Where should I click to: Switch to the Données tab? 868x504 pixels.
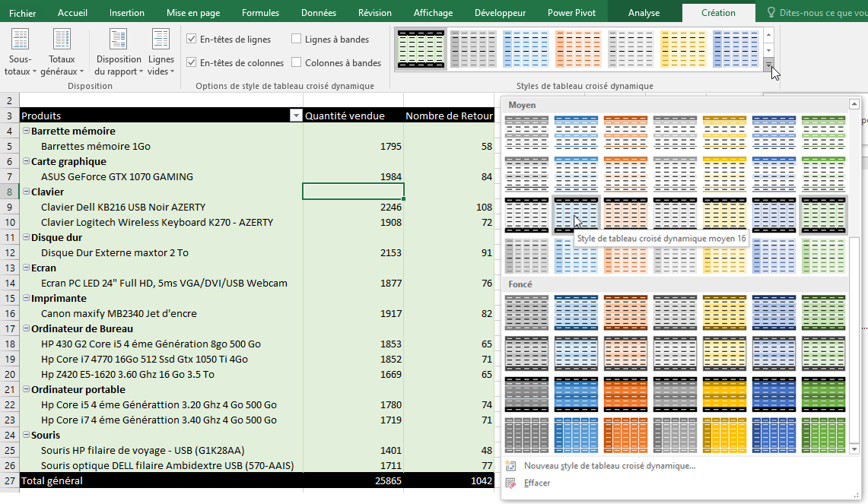pos(318,13)
